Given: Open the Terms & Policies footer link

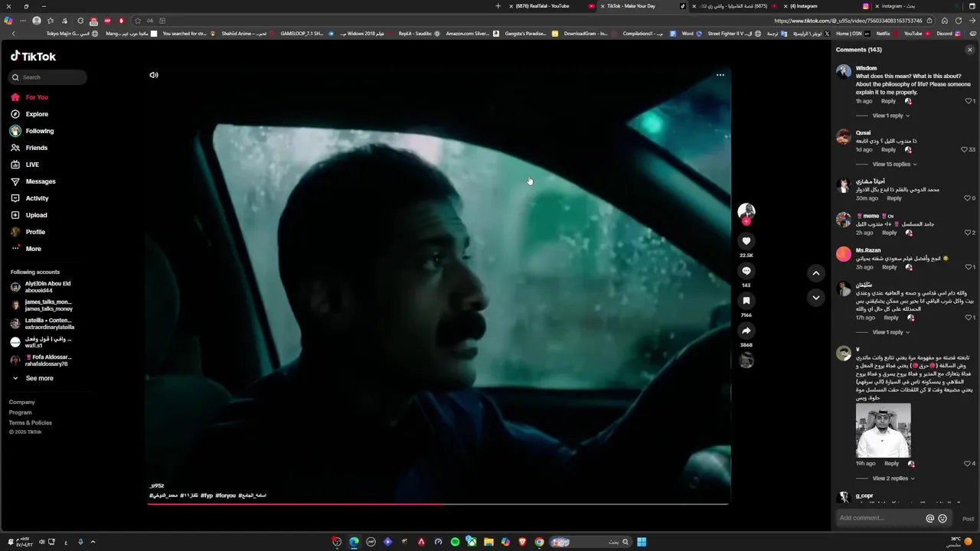Looking at the screenshot, I should point(31,422).
